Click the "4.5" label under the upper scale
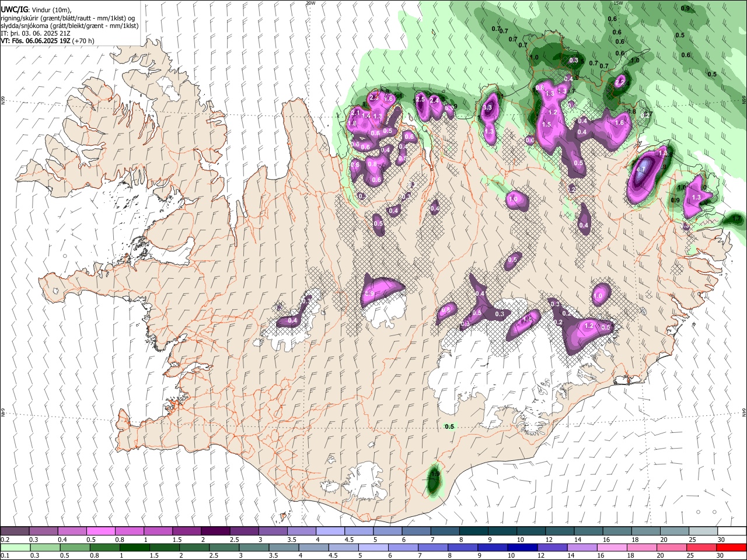 (x=349, y=540)
